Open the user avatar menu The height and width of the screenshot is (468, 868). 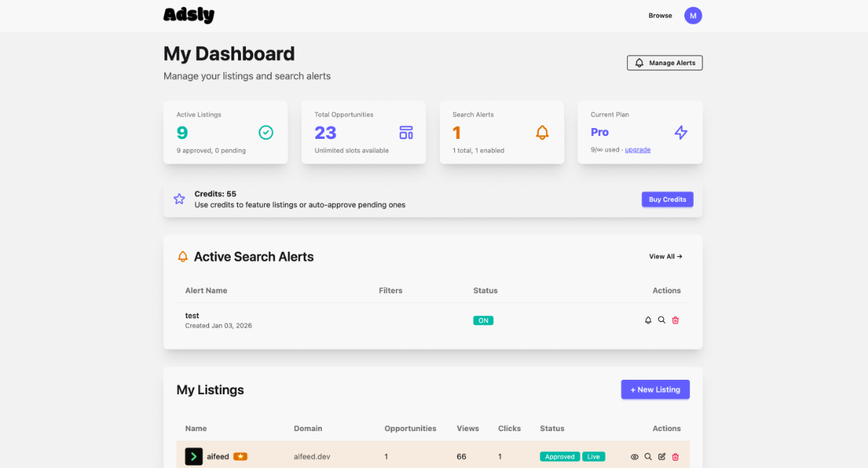pos(693,15)
